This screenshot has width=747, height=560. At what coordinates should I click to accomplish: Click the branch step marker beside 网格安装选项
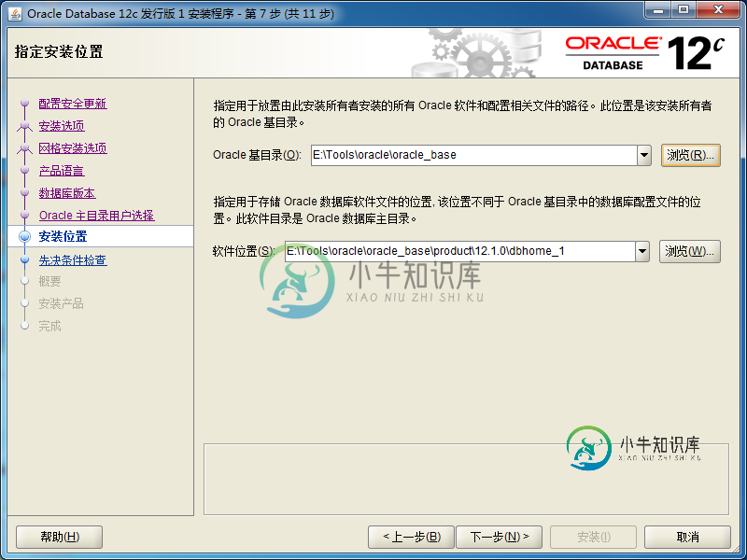click(x=25, y=148)
